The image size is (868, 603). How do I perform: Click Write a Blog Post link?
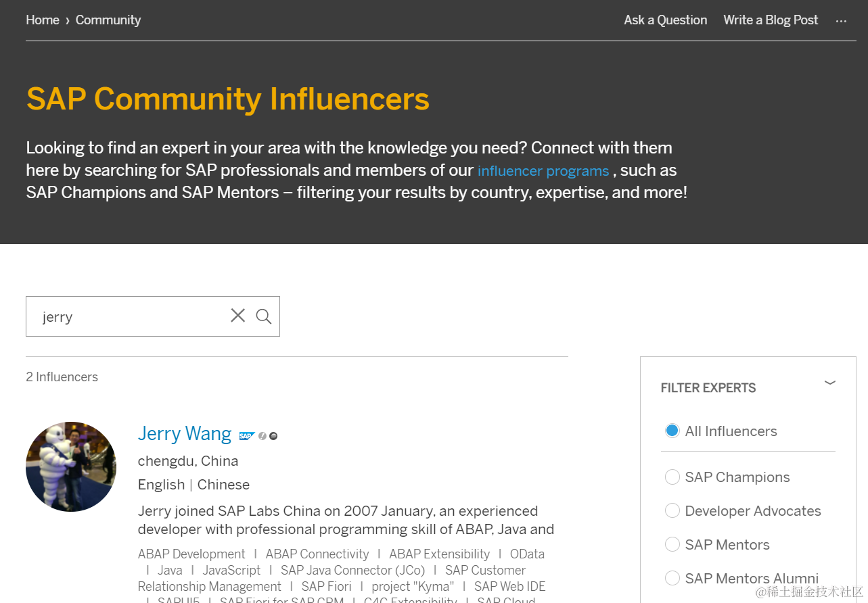[771, 20]
